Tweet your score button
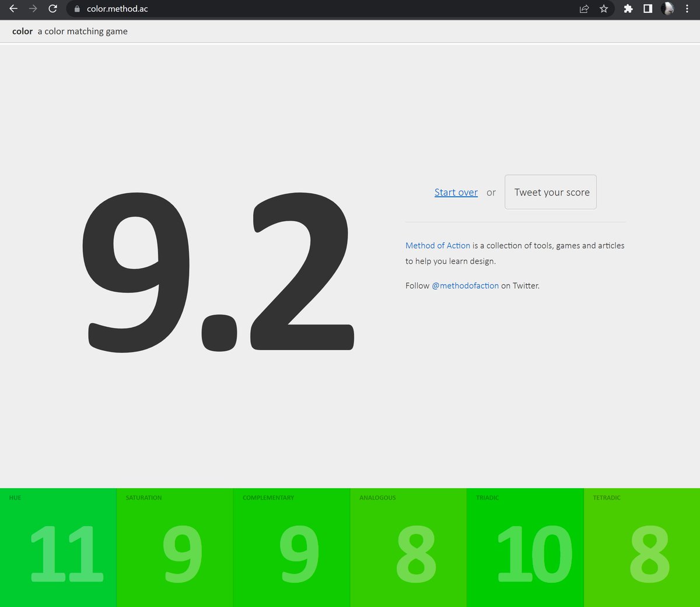 [x=551, y=192]
